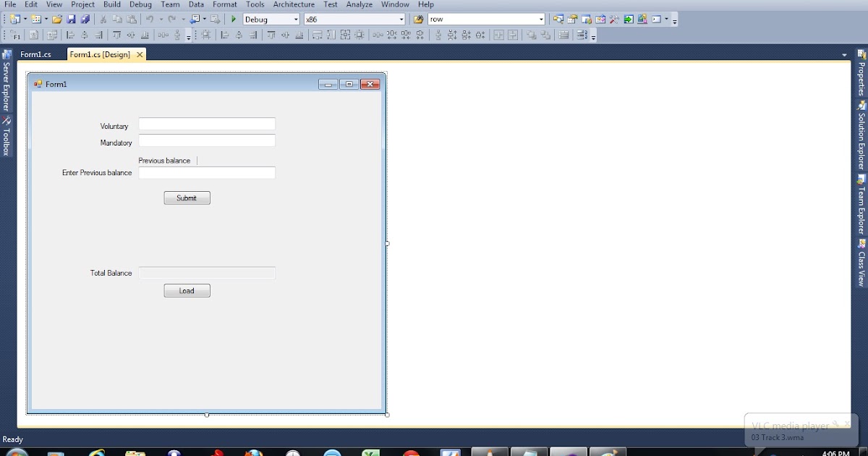This screenshot has height=456, width=868.
Task: Click the Save All icon
Action: point(85,20)
